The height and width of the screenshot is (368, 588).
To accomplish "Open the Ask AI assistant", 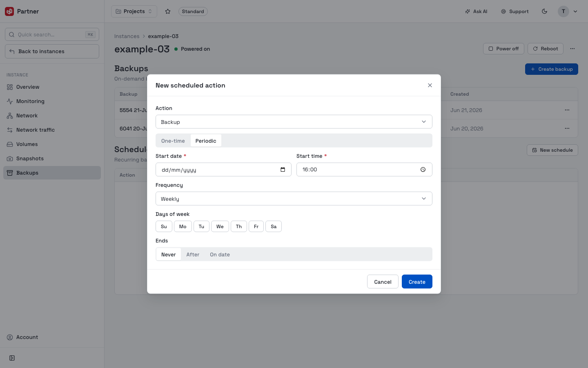I will [x=476, y=11].
